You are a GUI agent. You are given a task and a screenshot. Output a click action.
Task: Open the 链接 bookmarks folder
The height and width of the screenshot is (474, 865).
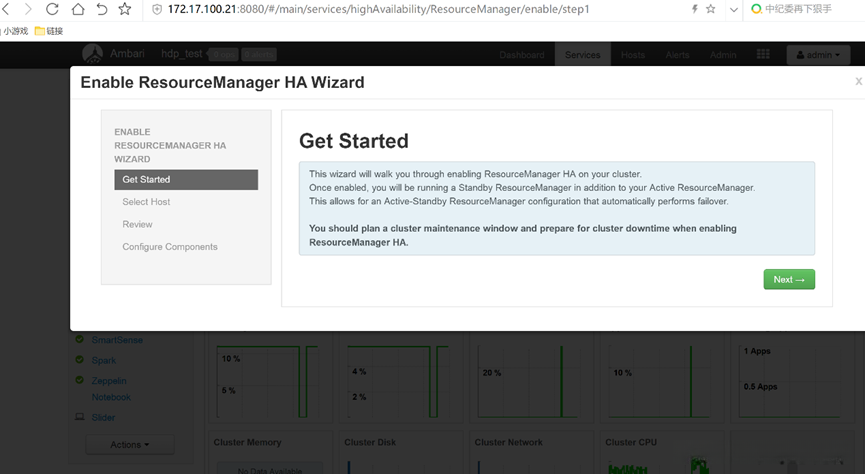(49, 31)
